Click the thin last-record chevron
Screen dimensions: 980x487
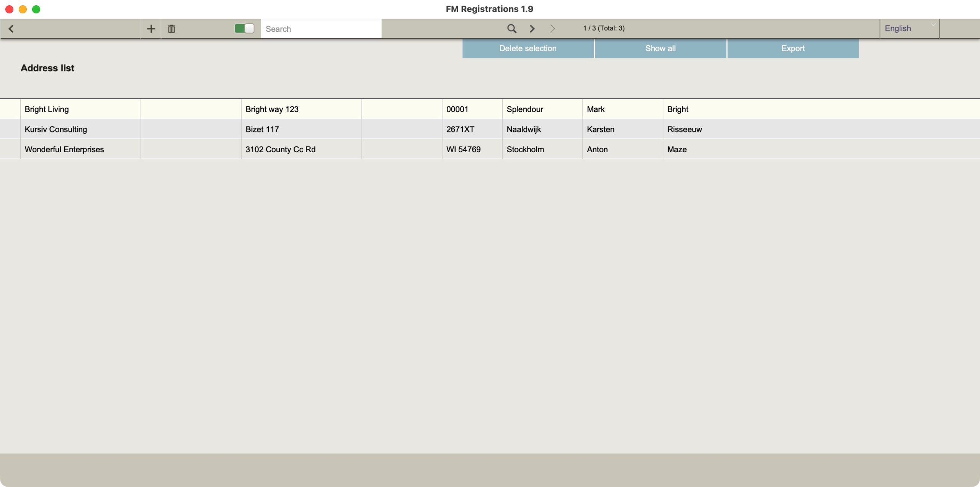pyautogui.click(x=552, y=29)
